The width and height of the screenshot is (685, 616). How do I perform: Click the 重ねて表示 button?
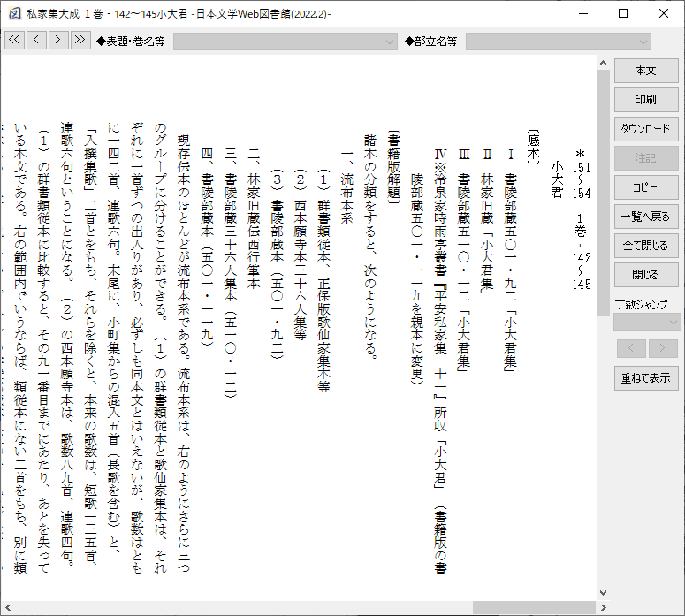(646, 378)
